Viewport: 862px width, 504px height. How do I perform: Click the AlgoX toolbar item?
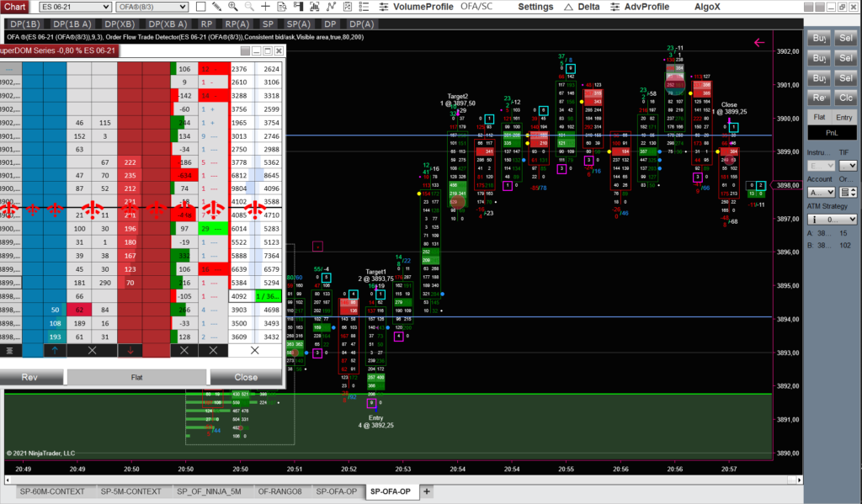pos(707,7)
